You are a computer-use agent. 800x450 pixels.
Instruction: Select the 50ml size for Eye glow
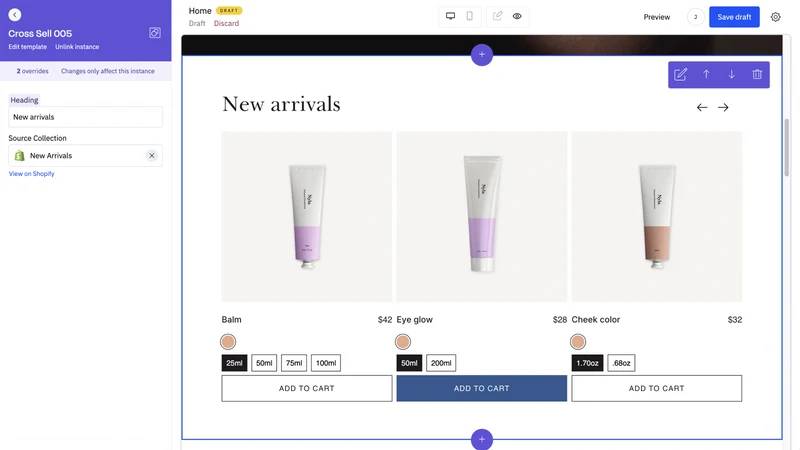tap(409, 363)
